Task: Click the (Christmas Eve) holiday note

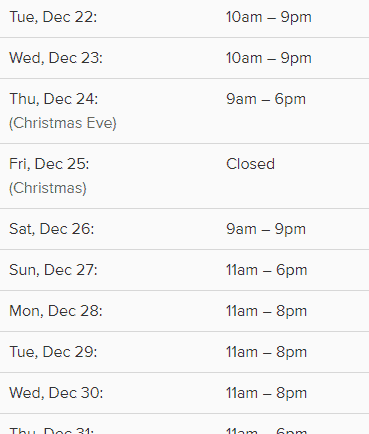Action: point(63,123)
